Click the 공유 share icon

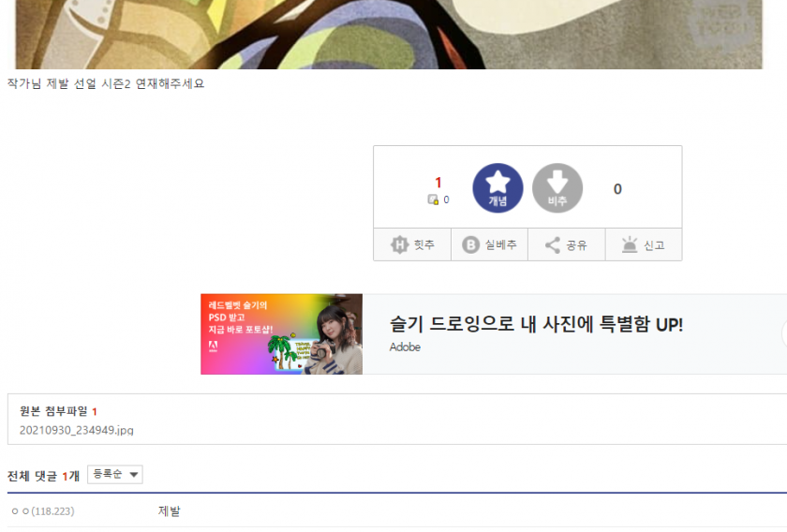tap(553, 244)
